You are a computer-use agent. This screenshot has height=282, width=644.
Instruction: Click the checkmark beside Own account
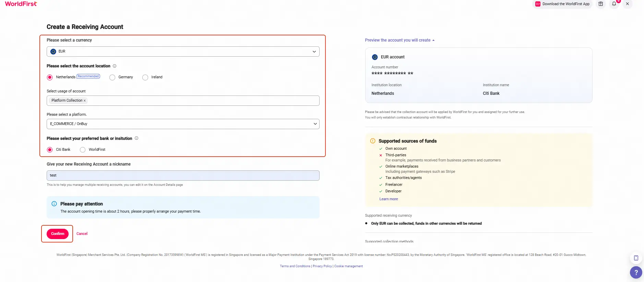381,149
